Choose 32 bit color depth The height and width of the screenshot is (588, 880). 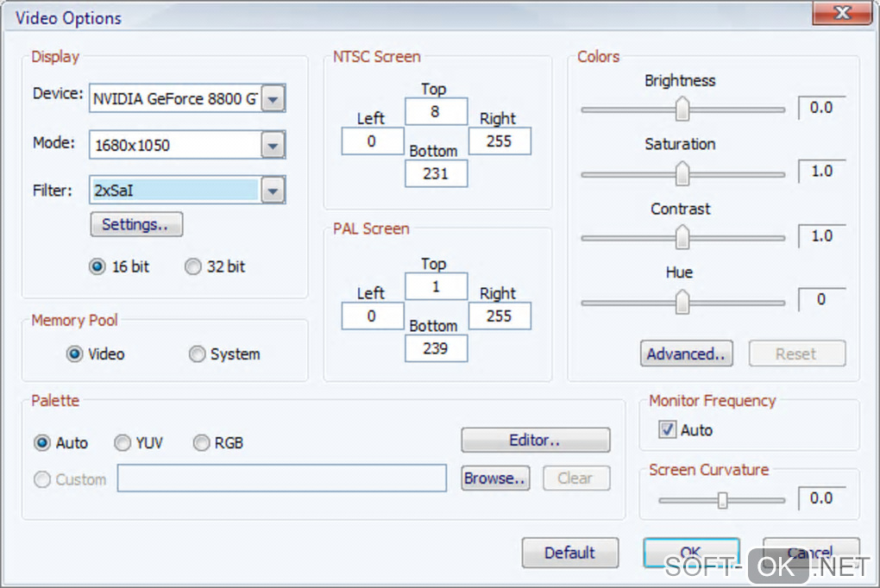[x=193, y=267]
